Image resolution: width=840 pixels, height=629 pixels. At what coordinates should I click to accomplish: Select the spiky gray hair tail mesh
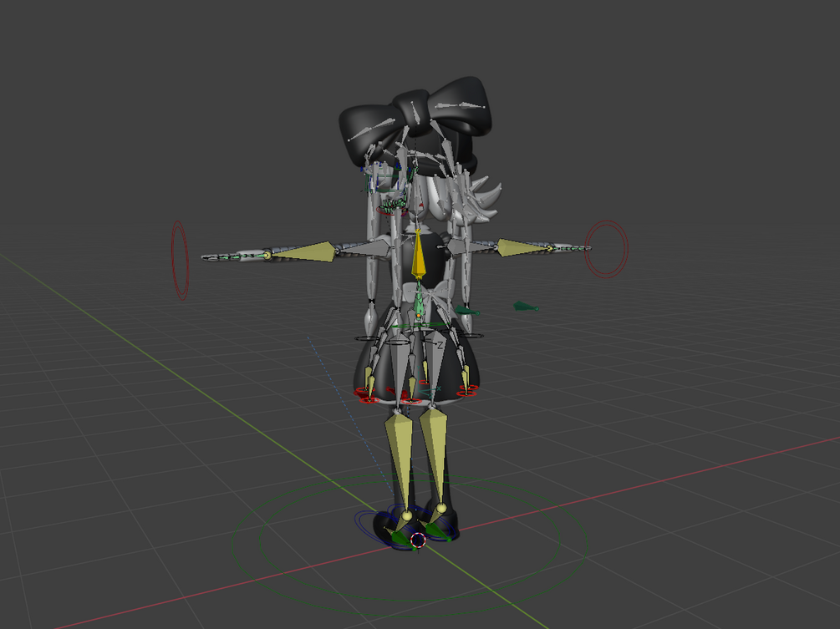pyautogui.click(x=486, y=200)
